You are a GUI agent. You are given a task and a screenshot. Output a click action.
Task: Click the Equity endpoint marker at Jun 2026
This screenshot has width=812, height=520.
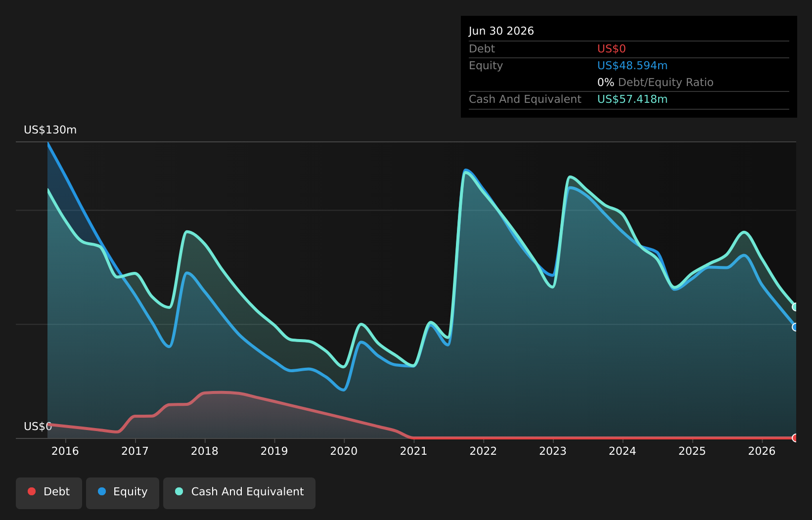pos(796,327)
